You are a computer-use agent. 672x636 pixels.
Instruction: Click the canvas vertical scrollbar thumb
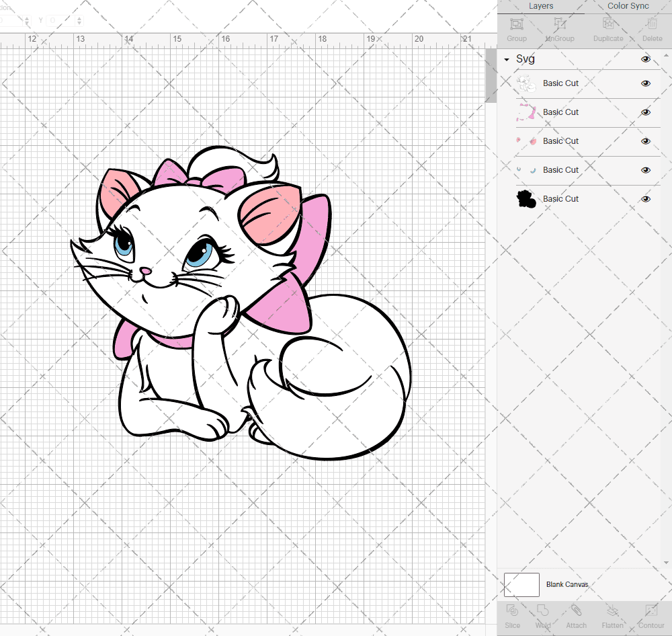click(x=491, y=75)
